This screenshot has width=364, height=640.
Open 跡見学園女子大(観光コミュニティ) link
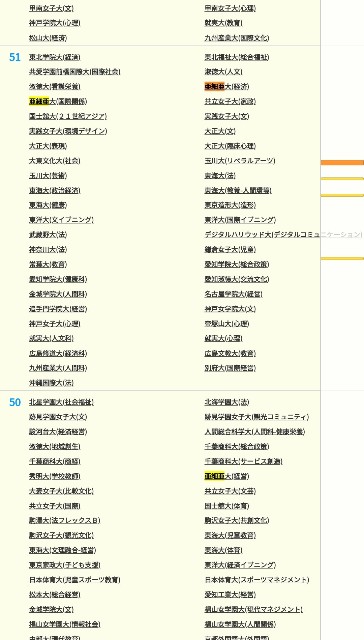pos(256,417)
